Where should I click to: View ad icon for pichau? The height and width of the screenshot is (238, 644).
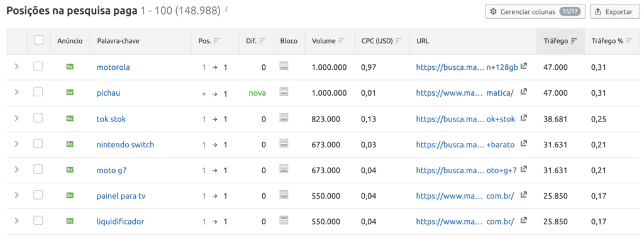point(70,93)
